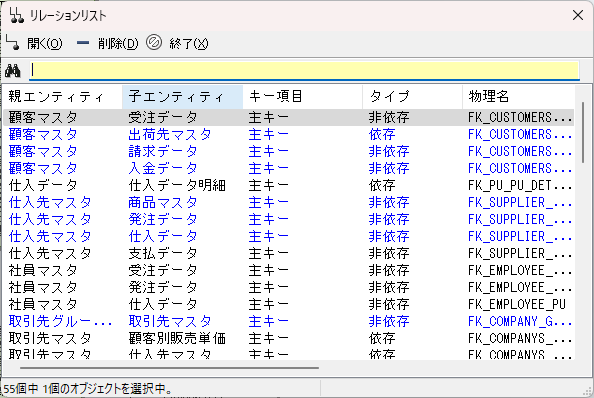Click 依存 type in the 仕入データ明細 row

[x=382, y=185]
